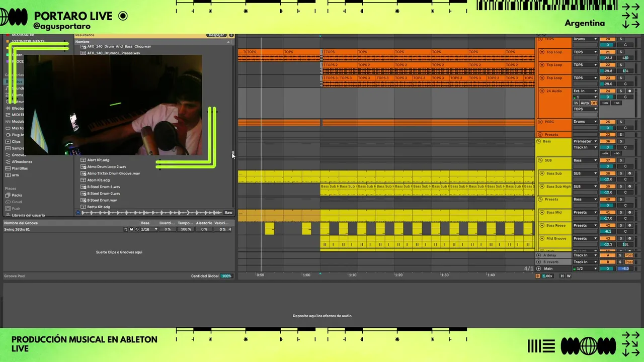Select VST/INSTRUMENTS collection label
This screenshot has height=362, width=644.
(28, 41)
